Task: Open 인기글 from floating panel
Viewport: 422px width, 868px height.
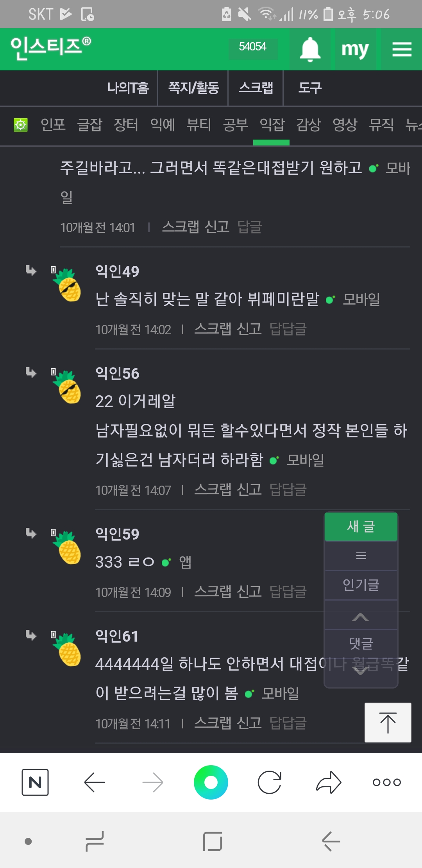Action: 361,585
